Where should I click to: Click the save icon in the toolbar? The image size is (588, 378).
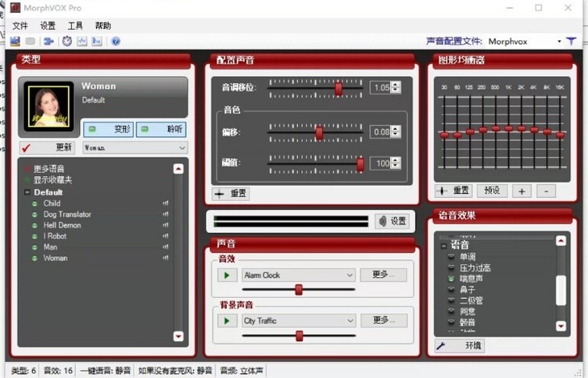coord(15,41)
